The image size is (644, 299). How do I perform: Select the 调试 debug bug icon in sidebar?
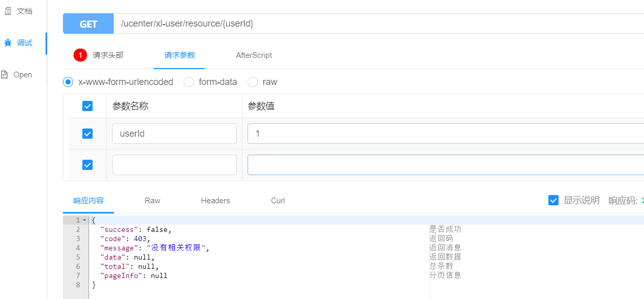7,42
